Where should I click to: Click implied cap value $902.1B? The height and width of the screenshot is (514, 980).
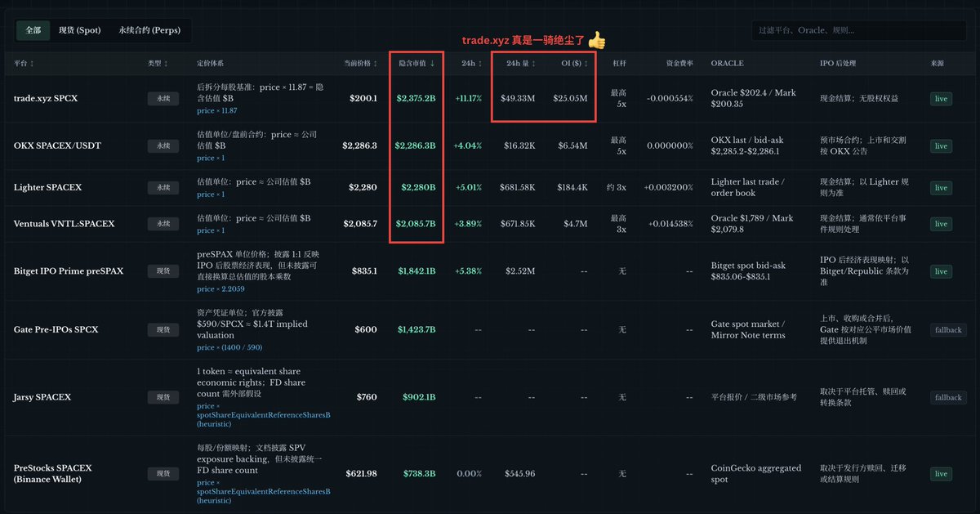[x=419, y=397]
